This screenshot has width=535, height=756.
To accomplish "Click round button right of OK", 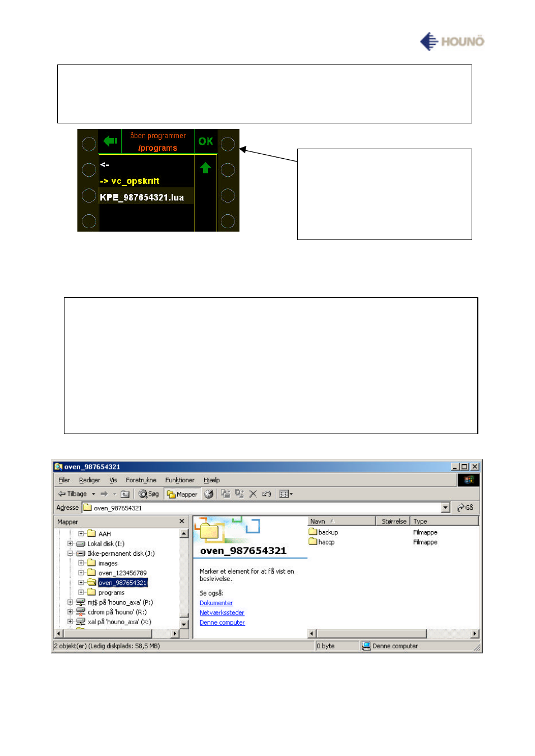I will coord(228,144).
